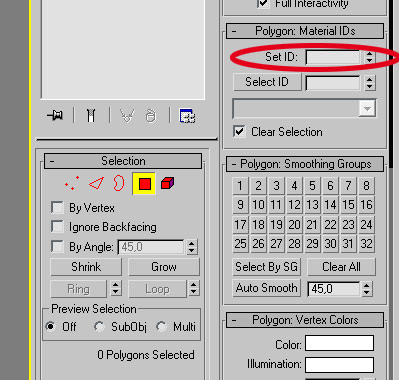This screenshot has width=399, height=380.
Task: Click the Set ID input field
Action: [333, 57]
